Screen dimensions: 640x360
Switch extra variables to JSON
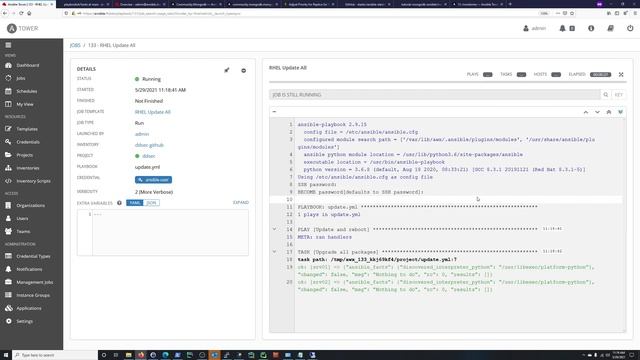[151, 203]
